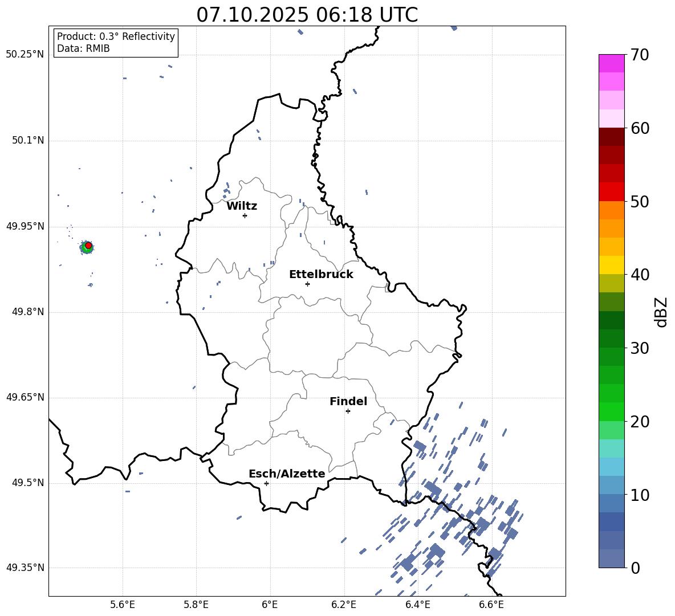Click the 50.25°N latitude label
This screenshot has width=675, height=616.
click(25, 55)
